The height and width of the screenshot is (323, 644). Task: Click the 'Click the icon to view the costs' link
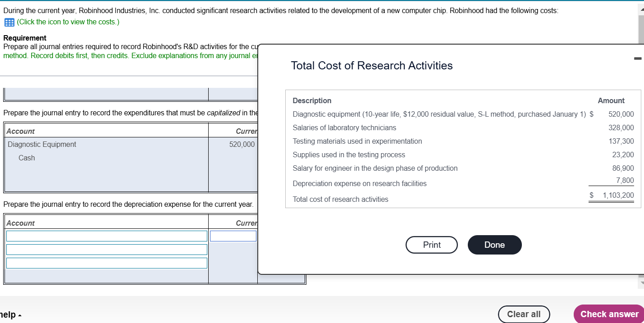point(68,22)
